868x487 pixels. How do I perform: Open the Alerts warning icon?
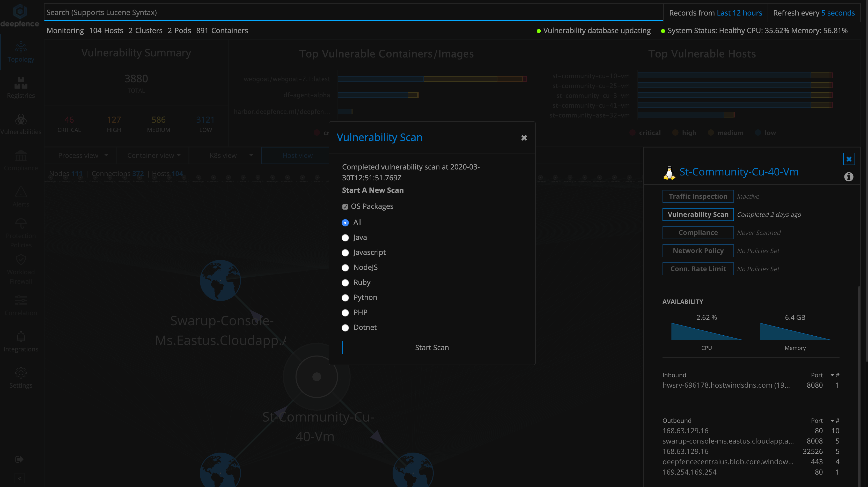(20, 192)
